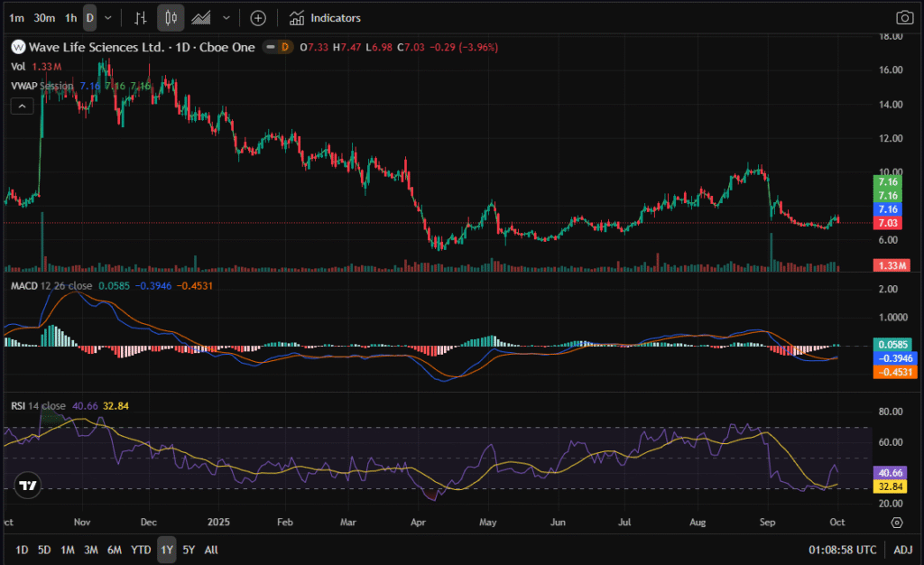This screenshot has height=565, width=924.
Task: Open the time interval dropdown arrow
Action: [x=109, y=18]
